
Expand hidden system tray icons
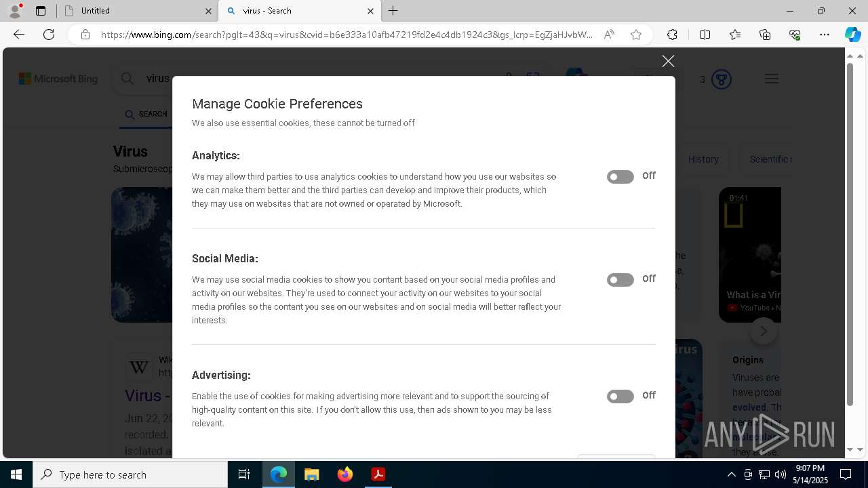[x=731, y=474]
